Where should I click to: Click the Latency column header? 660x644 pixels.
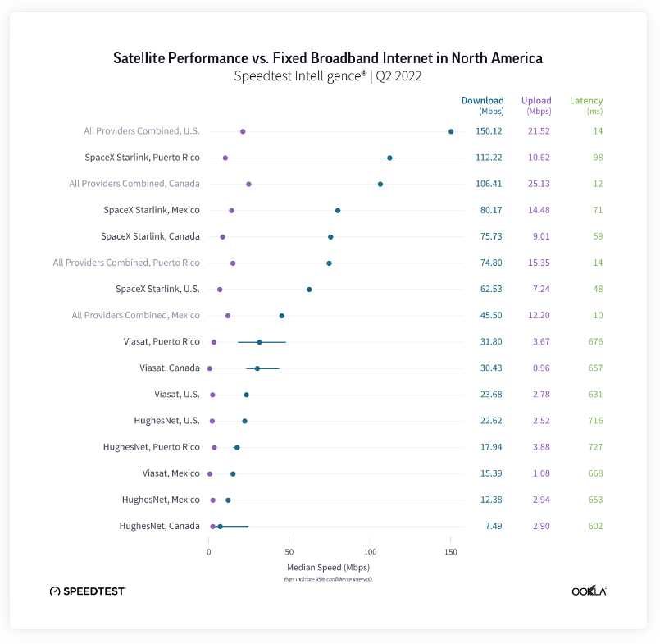click(586, 101)
